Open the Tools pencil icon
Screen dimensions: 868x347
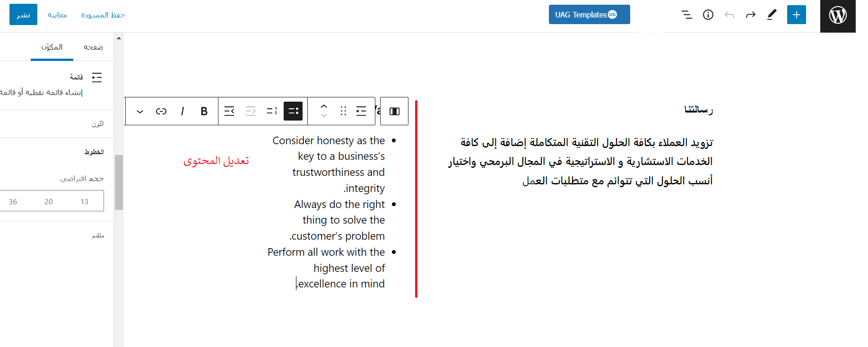click(x=772, y=15)
